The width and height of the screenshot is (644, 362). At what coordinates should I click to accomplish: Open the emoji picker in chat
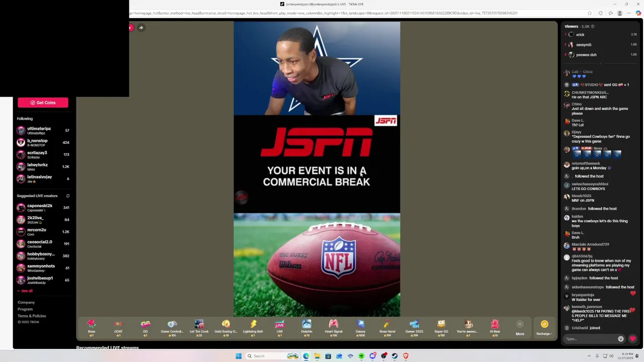(621, 339)
